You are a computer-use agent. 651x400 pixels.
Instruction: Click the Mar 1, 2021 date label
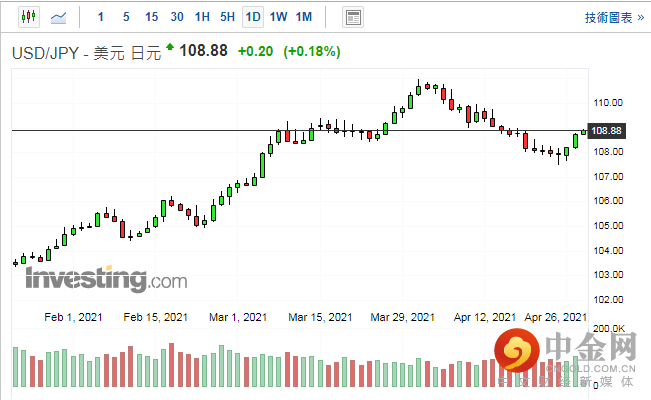pyautogui.click(x=238, y=317)
